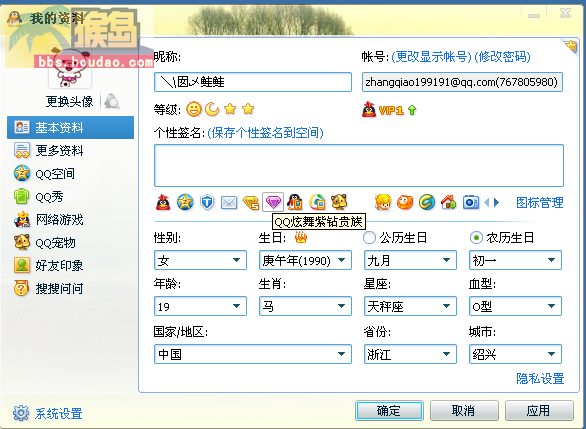Click the blue shield security icon
586x429 pixels.
207,202
